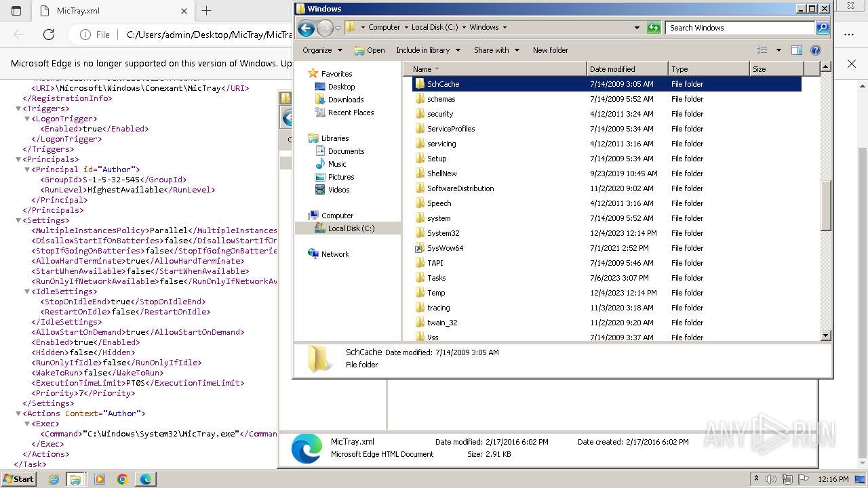Click the Explorer Forward navigation arrow
This screenshot has width=868, height=488.
tap(325, 28)
